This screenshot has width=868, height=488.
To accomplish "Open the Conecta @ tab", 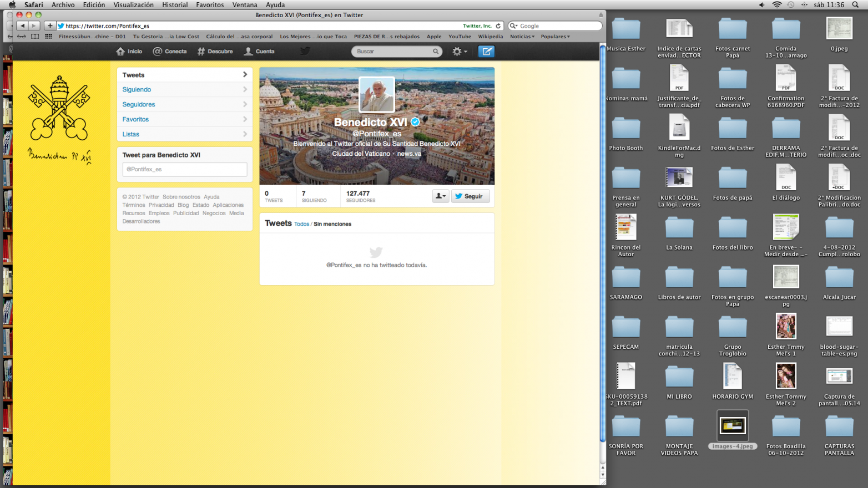I will tap(170, 52).
